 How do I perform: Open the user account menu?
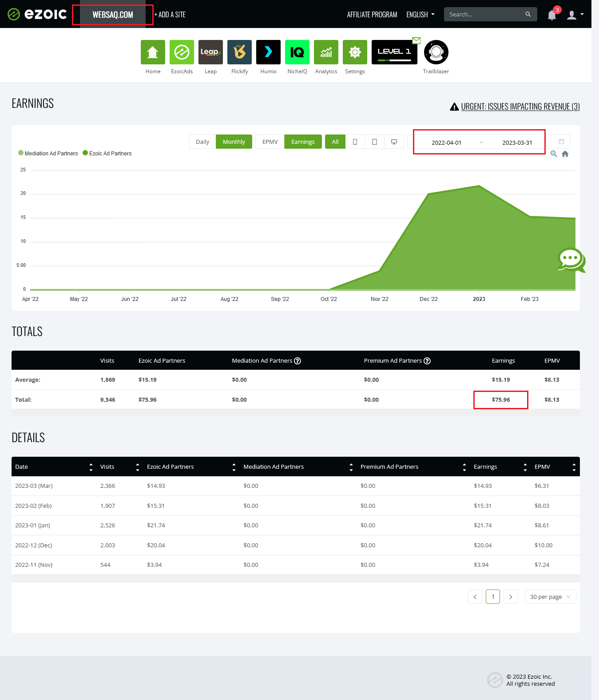[575, 15]
